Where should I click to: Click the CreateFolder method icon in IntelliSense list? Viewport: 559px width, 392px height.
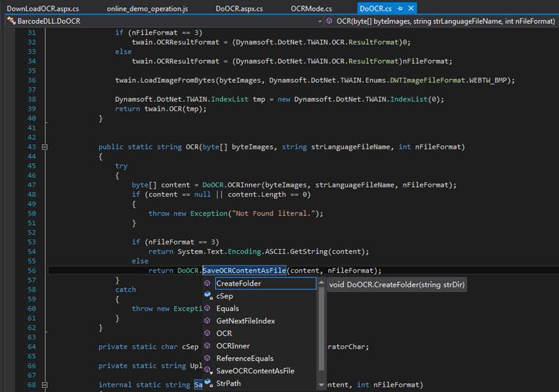click(x=207, y=284)
